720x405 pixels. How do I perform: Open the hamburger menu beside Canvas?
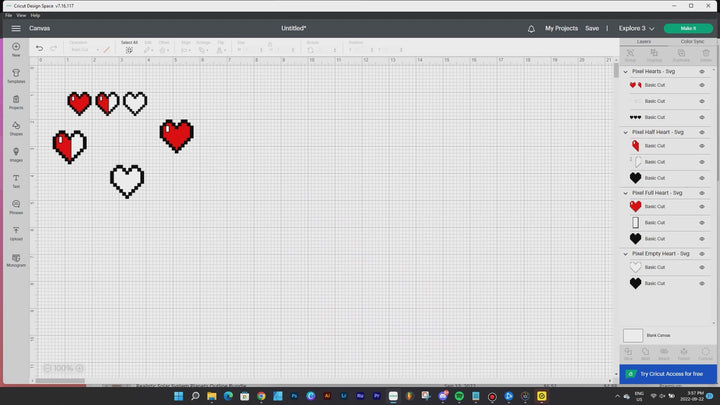click(16, 29)
